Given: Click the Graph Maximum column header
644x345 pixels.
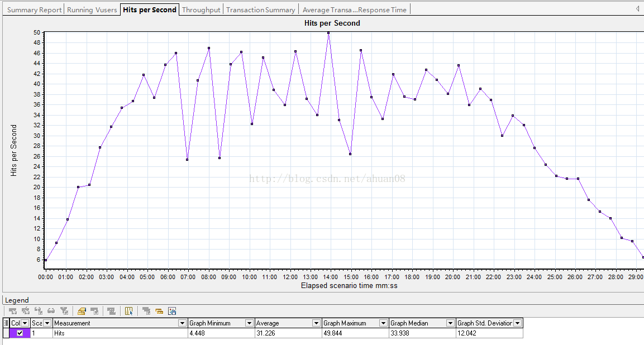Looking at the screenshot, I should 355,323.
